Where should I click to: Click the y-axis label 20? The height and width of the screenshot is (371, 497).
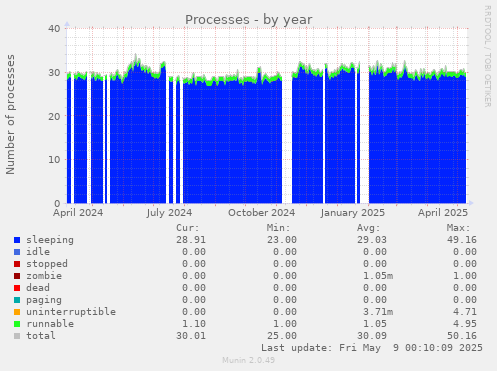click(x=54, y=116)
